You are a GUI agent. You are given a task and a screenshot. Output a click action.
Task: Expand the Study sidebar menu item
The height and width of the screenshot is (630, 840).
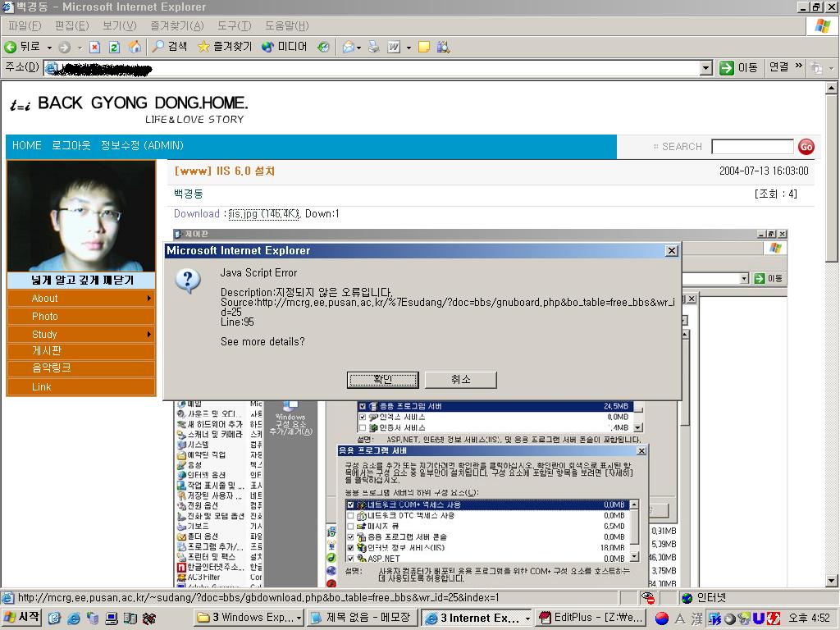click(80, 334)
